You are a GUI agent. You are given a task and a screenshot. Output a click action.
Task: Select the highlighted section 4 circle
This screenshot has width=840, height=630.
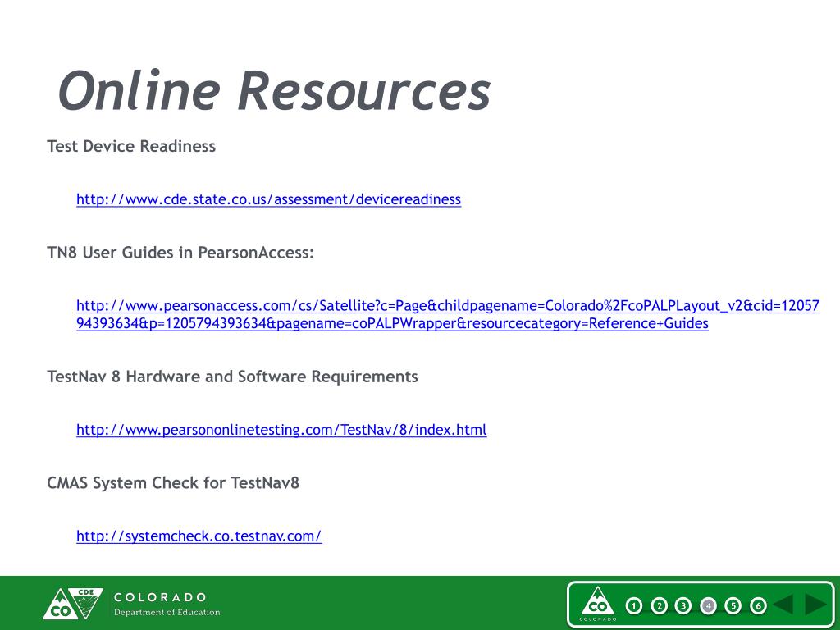point(708,606)
